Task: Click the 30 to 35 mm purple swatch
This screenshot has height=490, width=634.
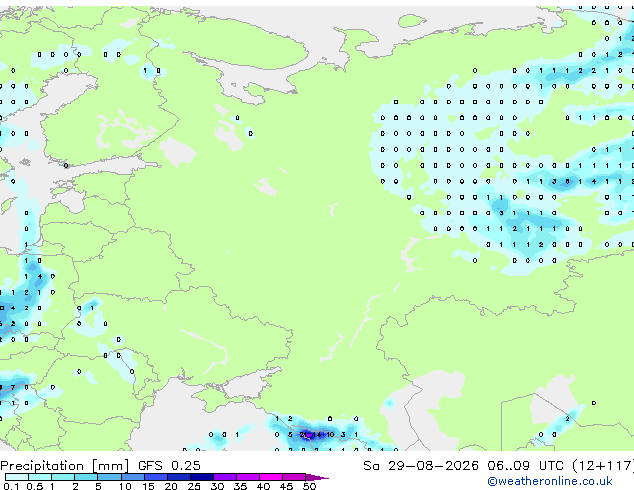Action: pyautogui.click(x=225, y=477)
